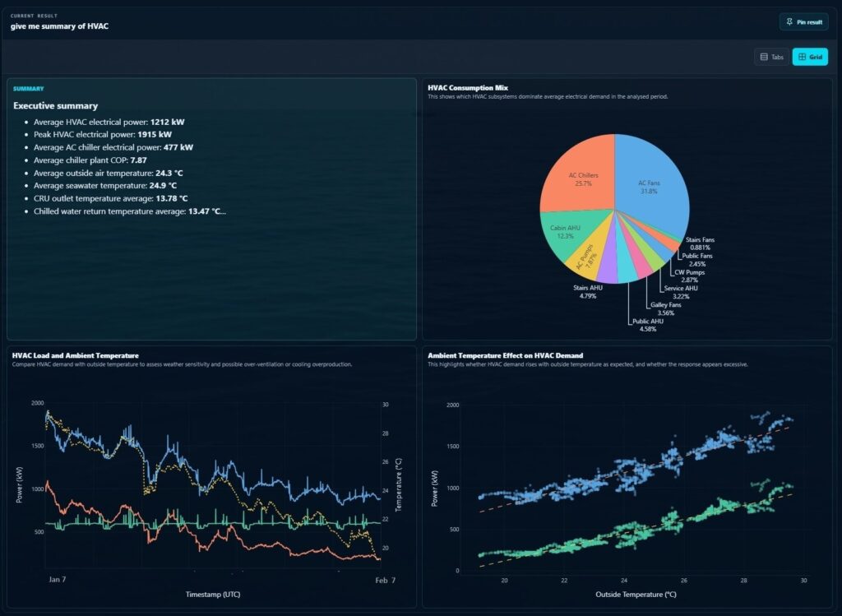
Task: Switch to Grid view
Action: pos(810,57)
